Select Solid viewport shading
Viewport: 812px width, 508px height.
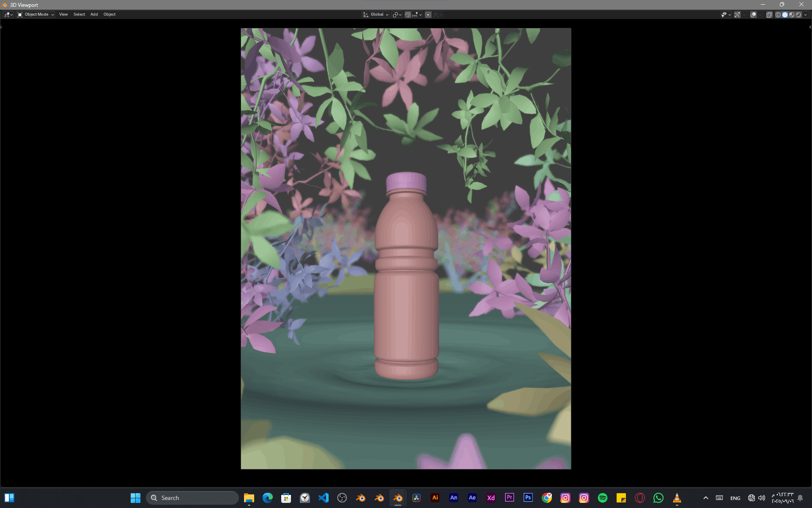point(785,14)
